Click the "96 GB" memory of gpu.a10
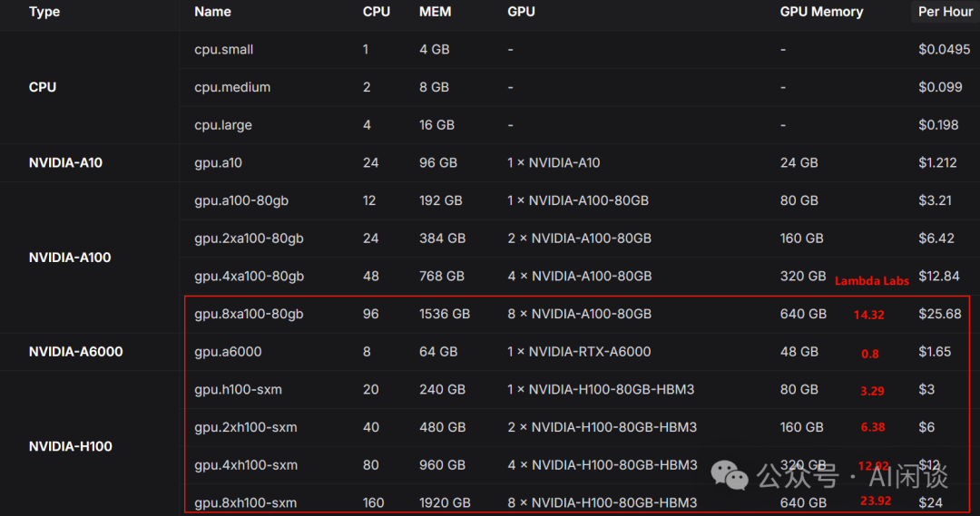 (438, 163)
